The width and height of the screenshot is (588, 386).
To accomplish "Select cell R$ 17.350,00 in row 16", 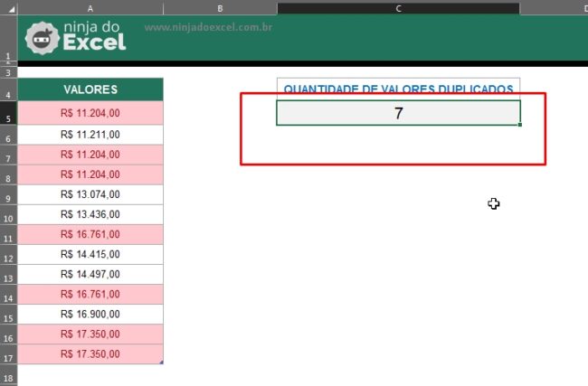I will tap(90, 334).
